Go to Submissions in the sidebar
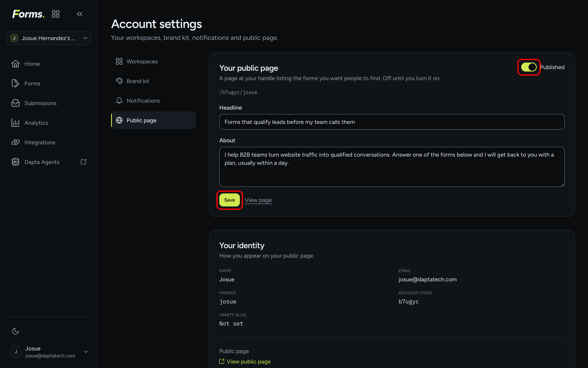This screenshot has height=368, width=588. pos(49,103)
